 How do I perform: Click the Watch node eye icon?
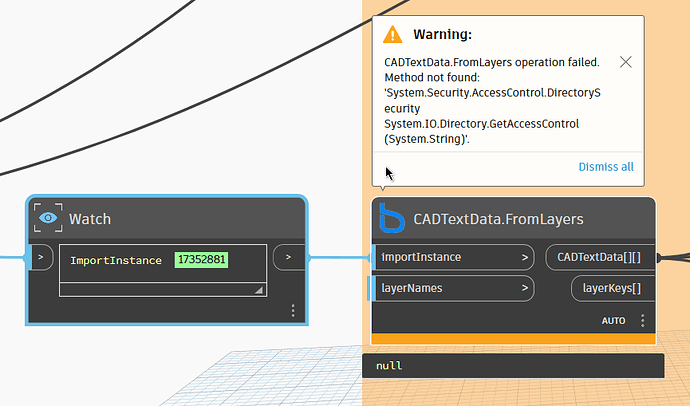(48, 218)
